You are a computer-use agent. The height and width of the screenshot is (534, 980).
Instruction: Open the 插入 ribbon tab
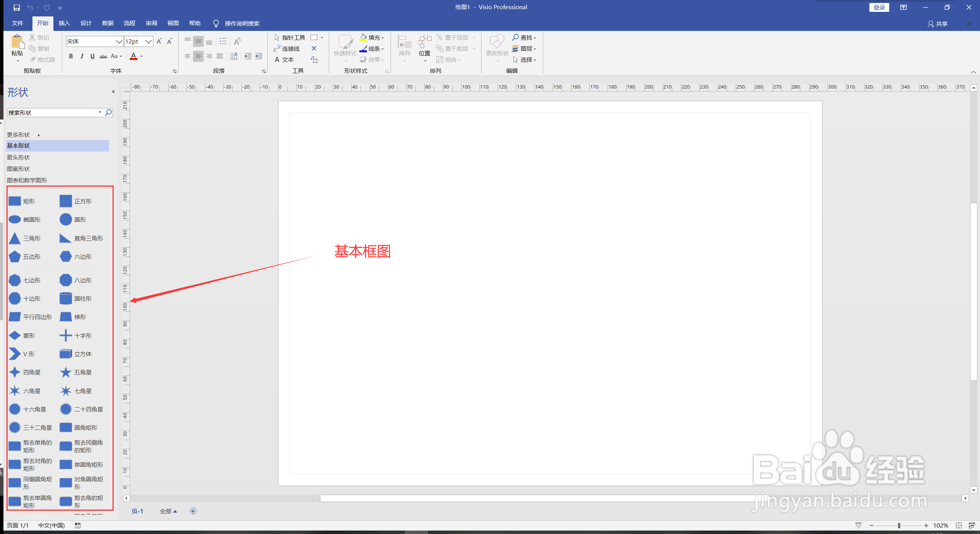point(64,23)
